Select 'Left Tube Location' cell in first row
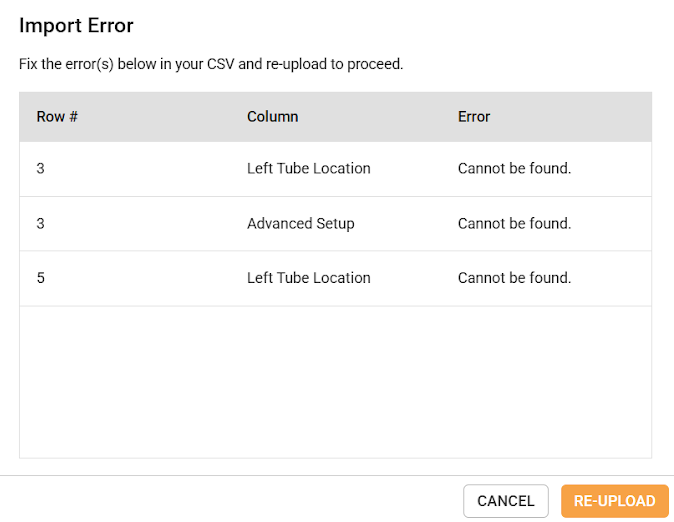Image resolution: width=674 pixels, height=522 pixels. coord(308,168)
